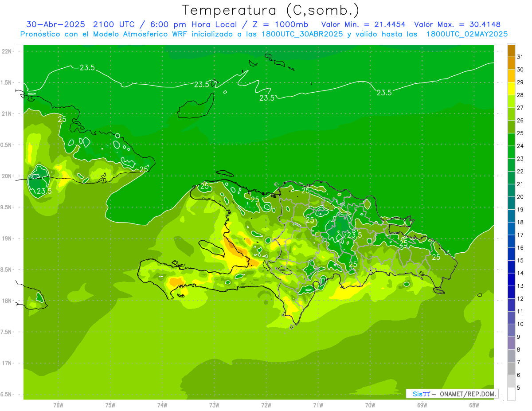Click the "17N" latitude axis label
Viewport: 532px width, 411px height.
(x=7, y=363)
